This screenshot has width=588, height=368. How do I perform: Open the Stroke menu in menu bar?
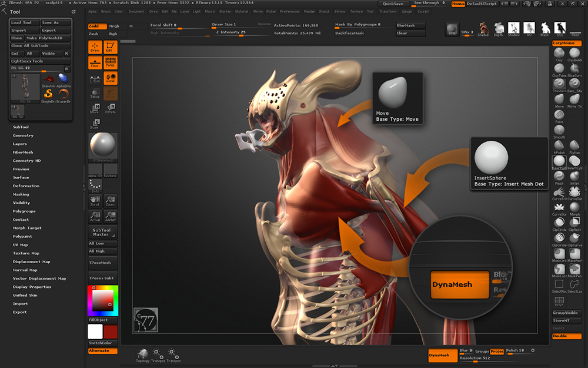(340, 12)
